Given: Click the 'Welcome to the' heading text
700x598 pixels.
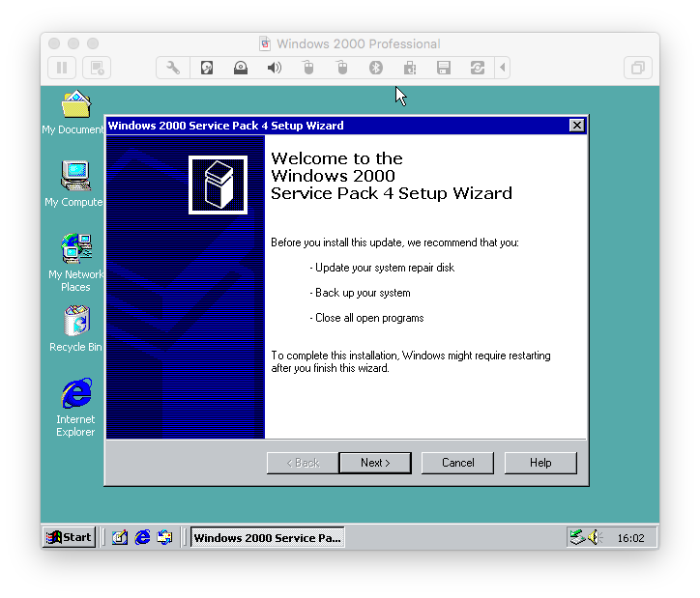Looking at the screenshot, I should tap(336, 158).
